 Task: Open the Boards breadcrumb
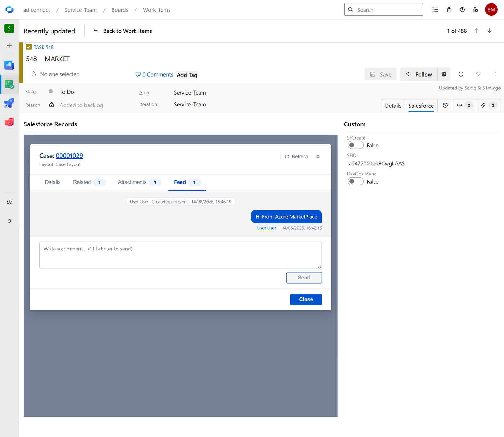(120, 10)
